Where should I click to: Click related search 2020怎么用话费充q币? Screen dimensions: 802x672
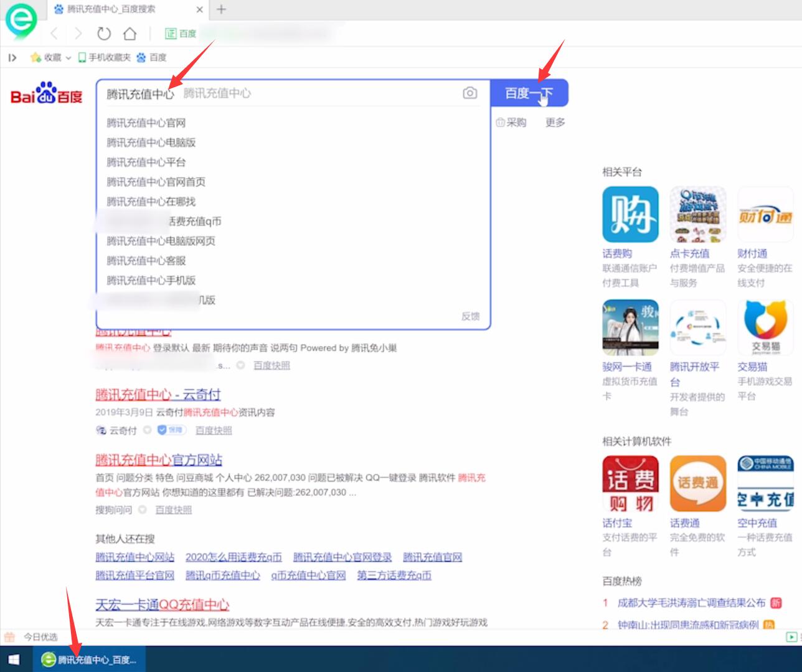[x=234, y=557]
